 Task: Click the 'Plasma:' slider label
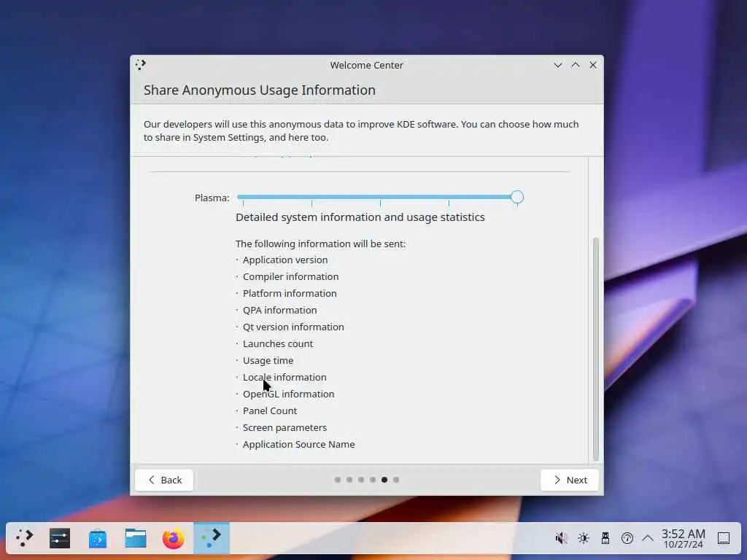coord(212,198)
